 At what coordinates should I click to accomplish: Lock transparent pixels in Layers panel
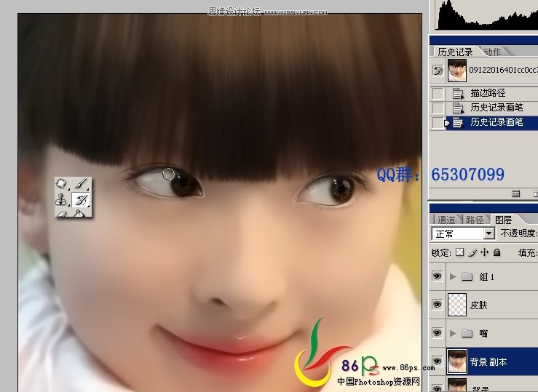click(x=460, y=252)
